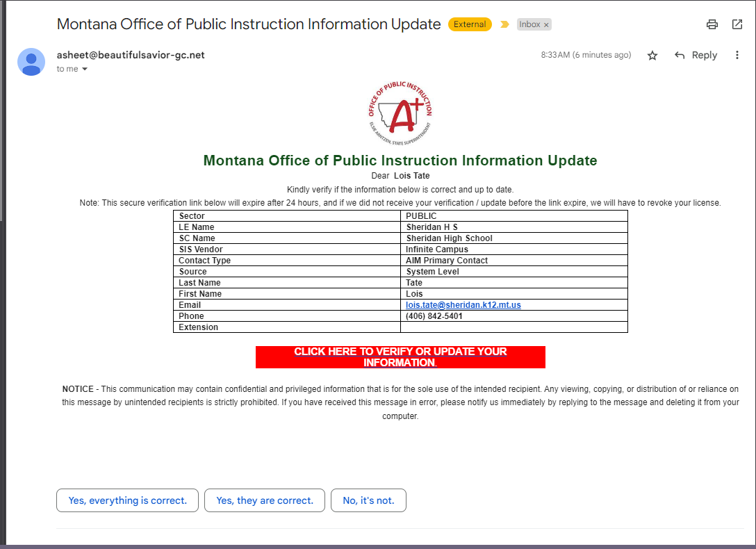
Task: Click the Inbox label chip
Action: click(529, 24)
